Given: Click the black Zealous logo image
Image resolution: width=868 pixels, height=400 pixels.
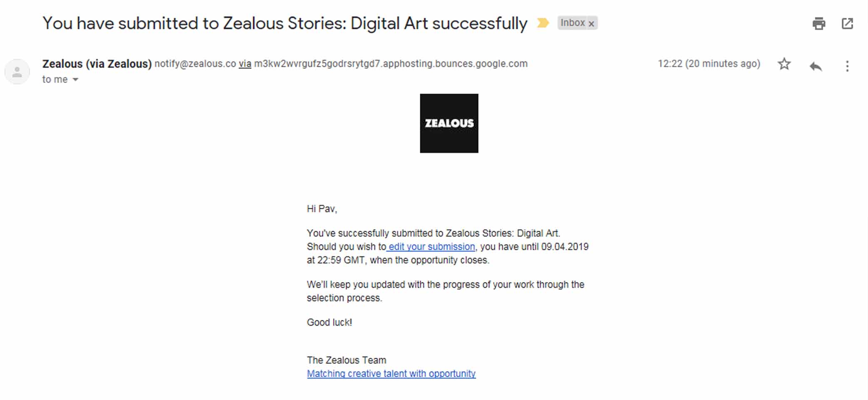Looking at the screenshot, I should 449,123.
